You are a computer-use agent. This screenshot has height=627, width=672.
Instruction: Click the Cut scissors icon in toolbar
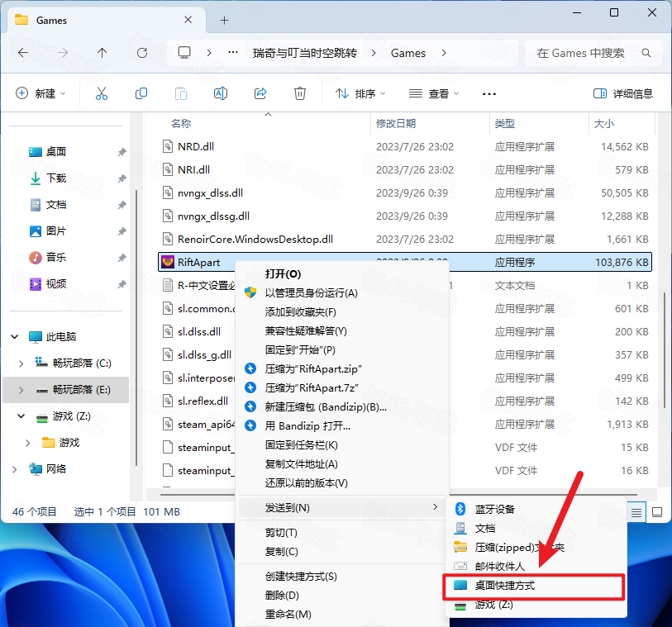(102, 93)
